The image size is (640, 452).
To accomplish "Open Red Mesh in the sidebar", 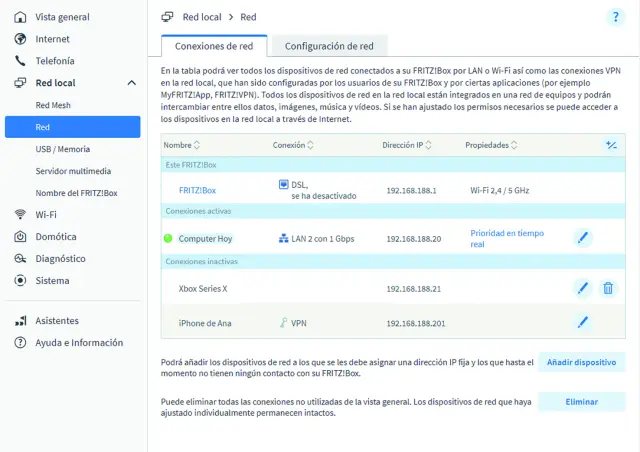I will tap(53, 105).
